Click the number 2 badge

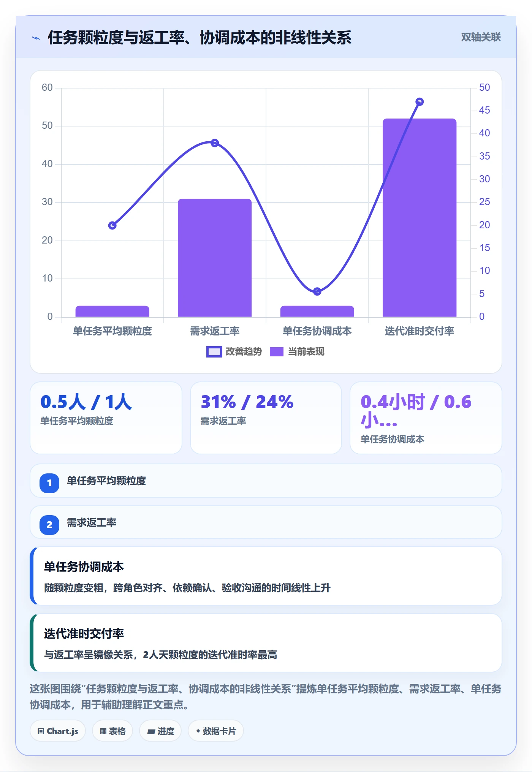click(49, 525)
